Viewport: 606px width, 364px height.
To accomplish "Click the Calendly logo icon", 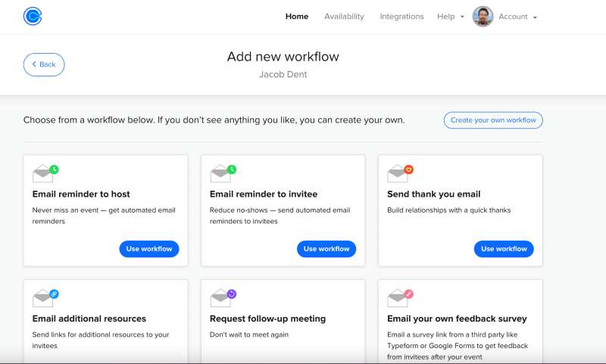I will (x=33, y=16).
